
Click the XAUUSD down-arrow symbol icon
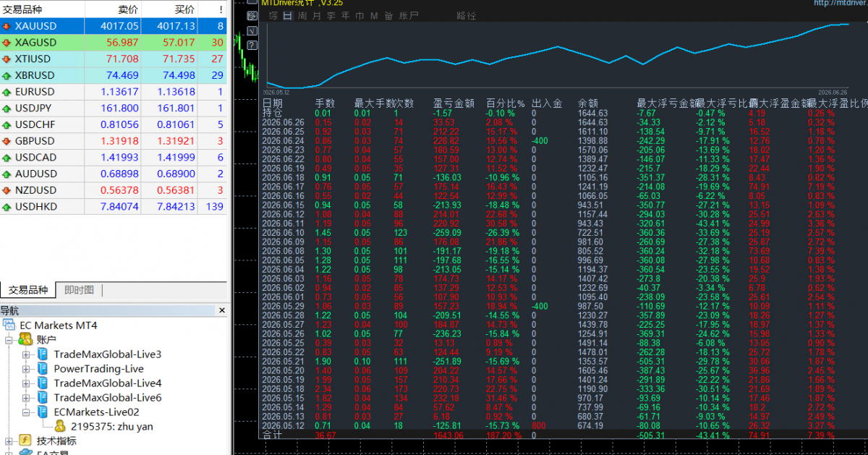pos(7,27)
